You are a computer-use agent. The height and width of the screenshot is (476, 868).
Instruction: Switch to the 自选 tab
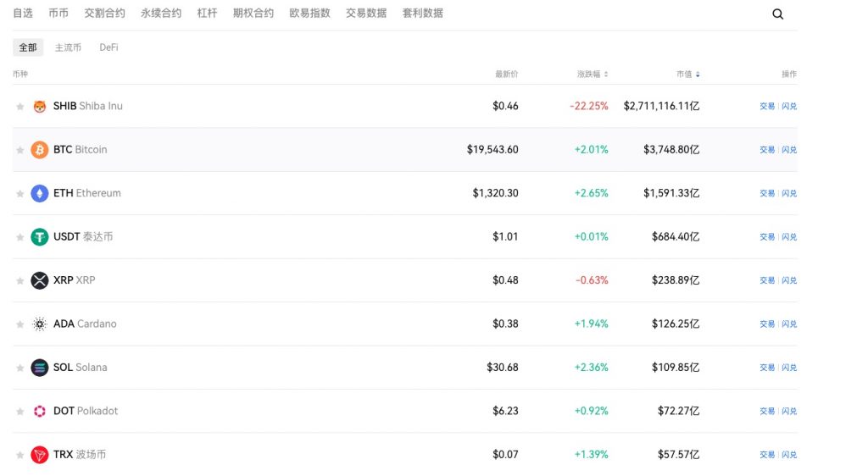coord(23,14)
